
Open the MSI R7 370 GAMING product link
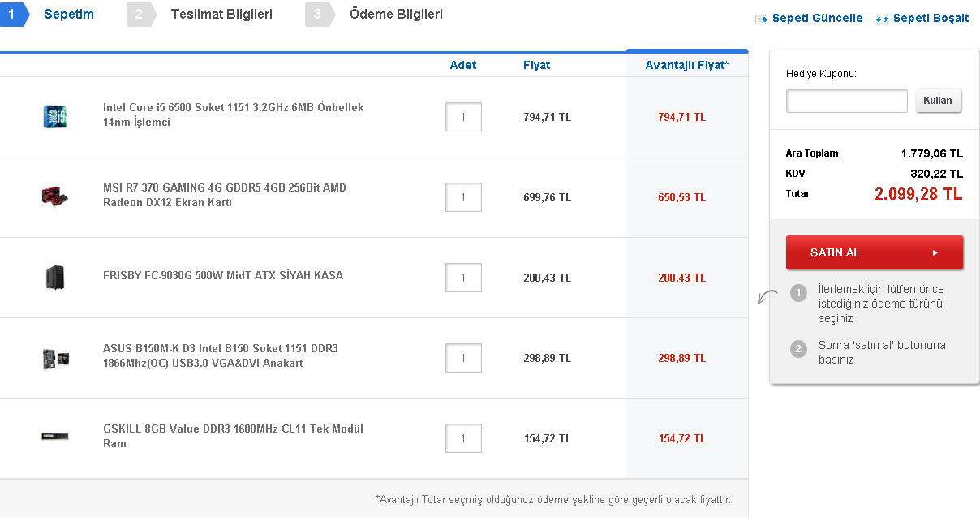pyautogui.click(x=225, y=195)
